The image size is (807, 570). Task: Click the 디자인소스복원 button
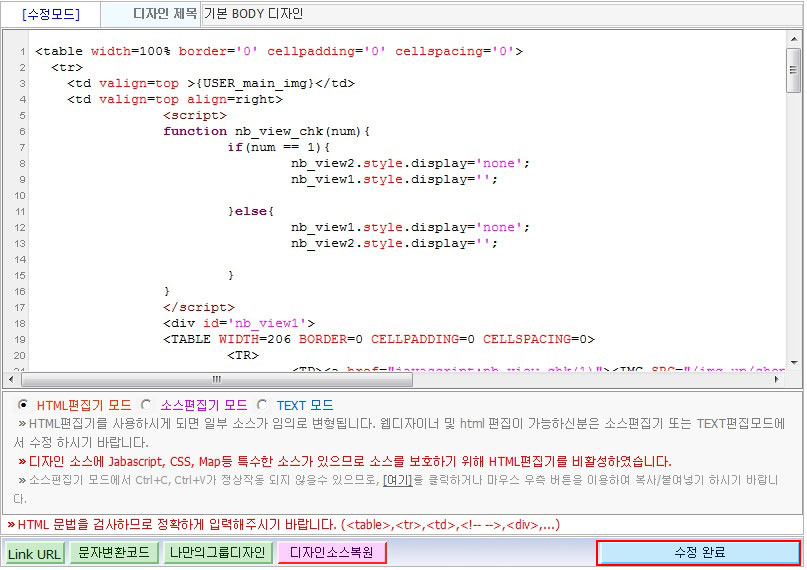331,553
